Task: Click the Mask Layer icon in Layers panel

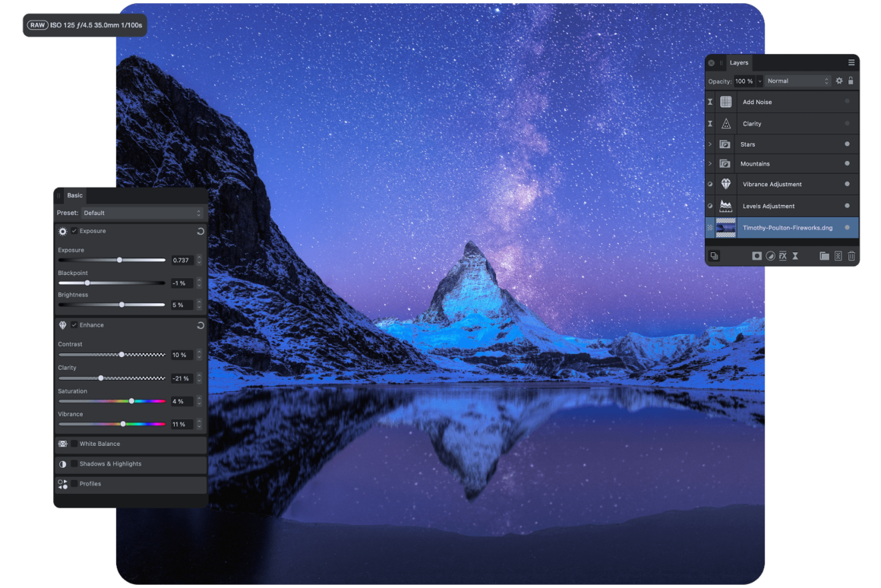Action: [756, 256]
